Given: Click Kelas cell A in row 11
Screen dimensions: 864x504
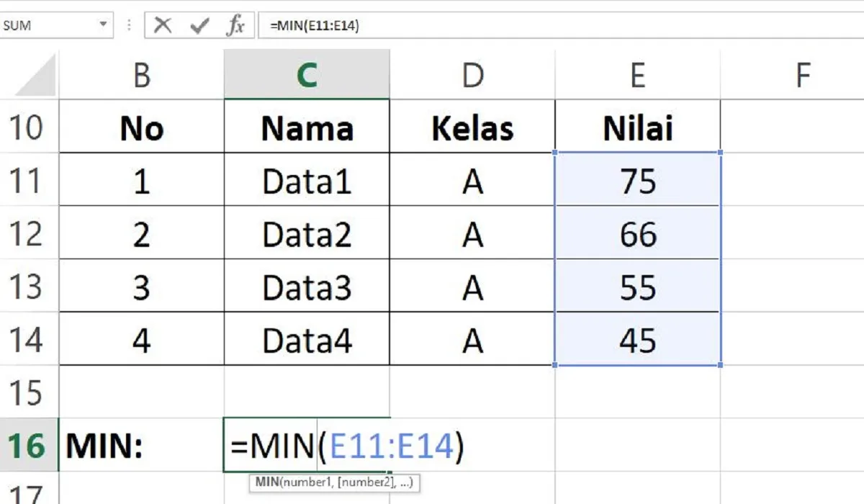Looking at the screenshot, I should (x=472, y=180).
